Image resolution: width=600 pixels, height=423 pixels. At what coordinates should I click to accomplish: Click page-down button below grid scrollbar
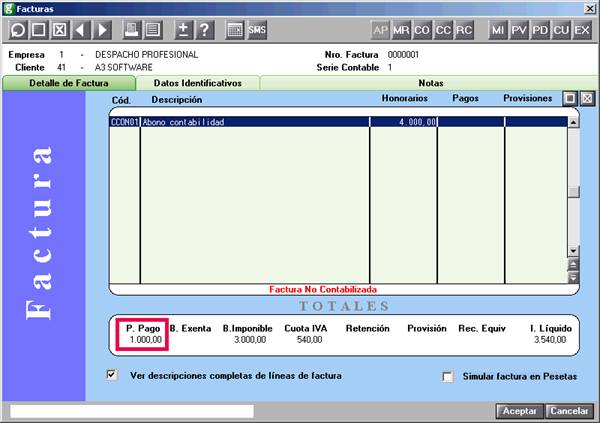click(x=573, y=278)
